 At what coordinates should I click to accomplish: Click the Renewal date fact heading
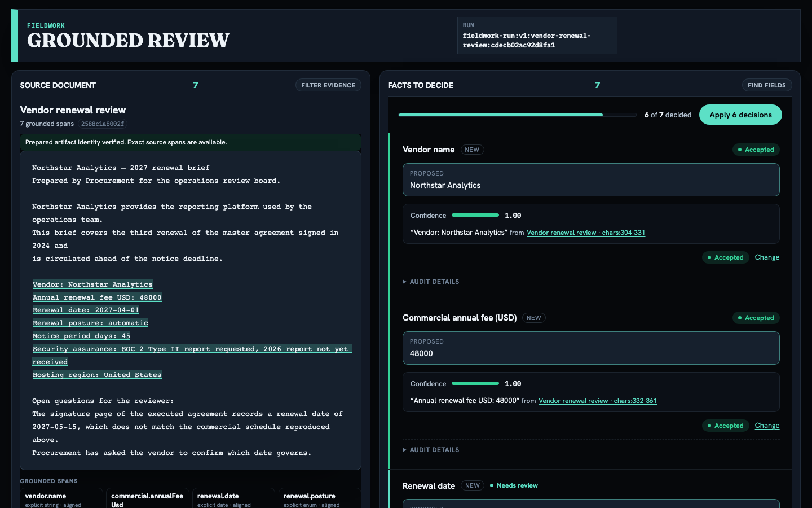point(429,485)
